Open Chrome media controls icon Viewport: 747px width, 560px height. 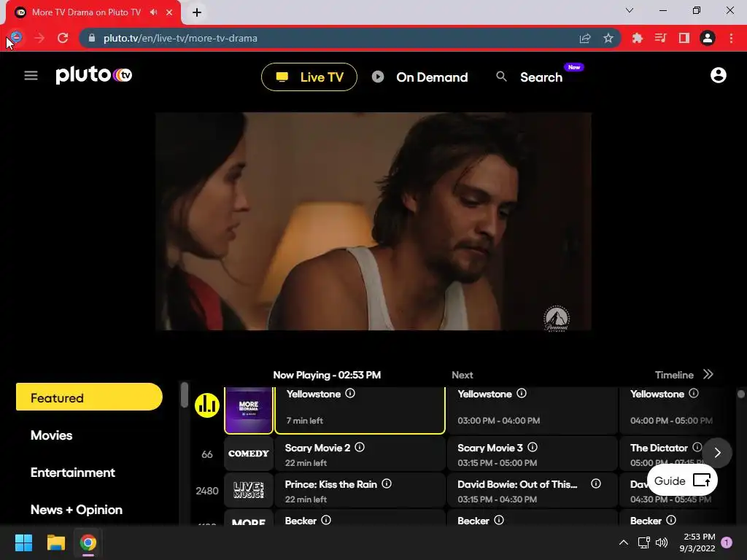pyautogui.click(x=660, y=38)
